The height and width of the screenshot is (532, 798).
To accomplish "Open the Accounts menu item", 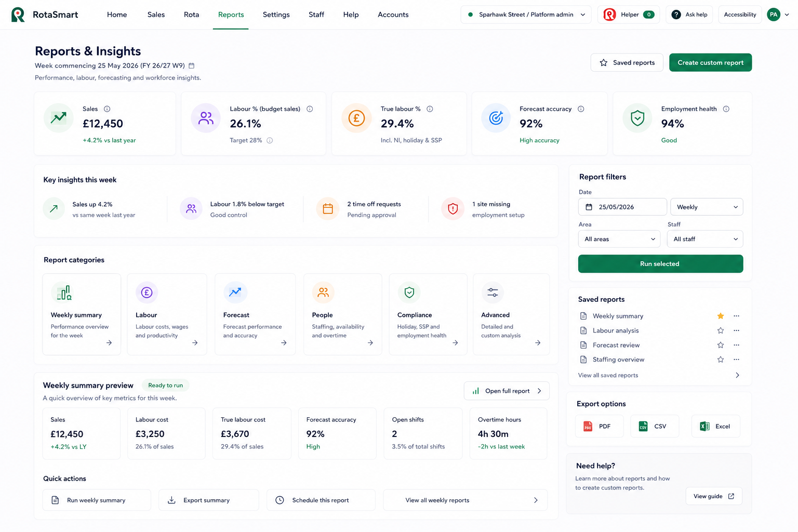I will pos(393,15).
